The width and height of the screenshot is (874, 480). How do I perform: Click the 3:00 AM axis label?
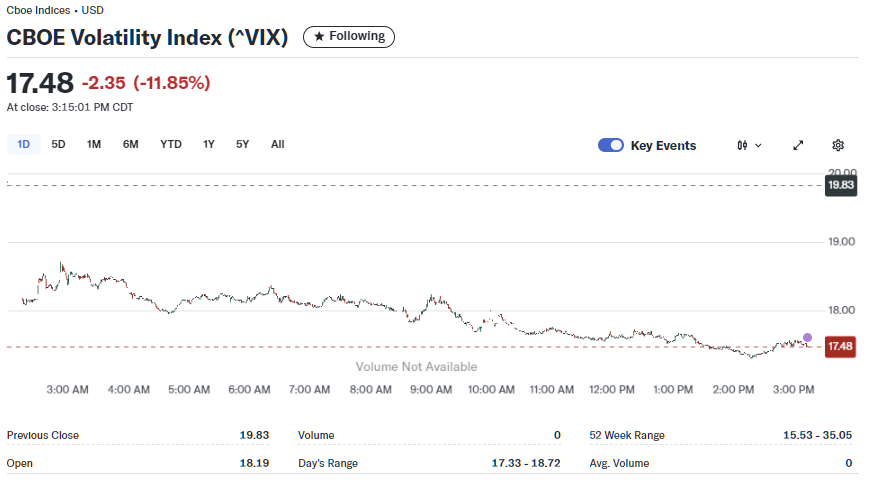67,390
